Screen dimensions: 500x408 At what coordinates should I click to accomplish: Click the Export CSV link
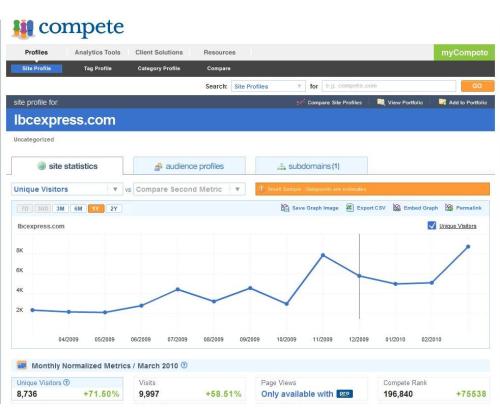coord(371,208)
